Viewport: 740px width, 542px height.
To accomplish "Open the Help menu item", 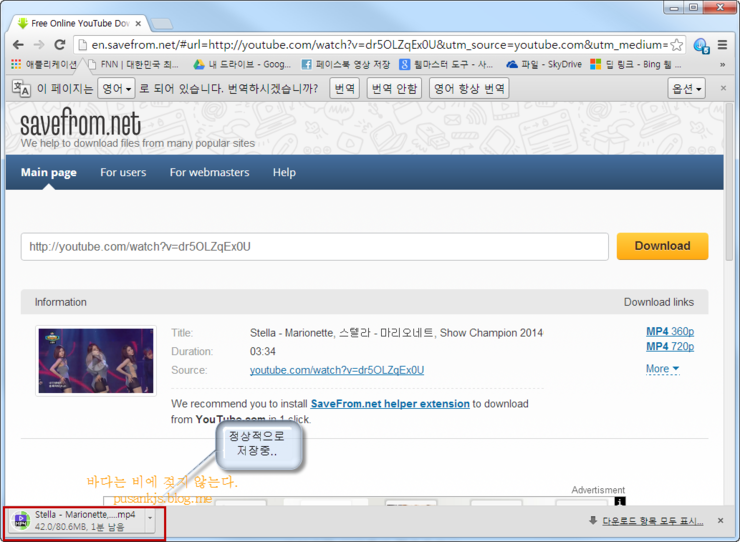I will (x=284, y=172).
